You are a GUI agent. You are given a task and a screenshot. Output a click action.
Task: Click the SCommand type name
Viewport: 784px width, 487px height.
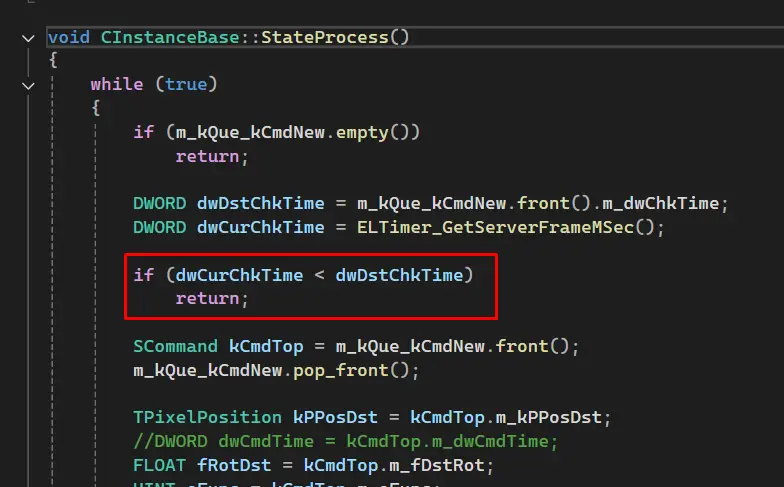click(x=175, y=346)
